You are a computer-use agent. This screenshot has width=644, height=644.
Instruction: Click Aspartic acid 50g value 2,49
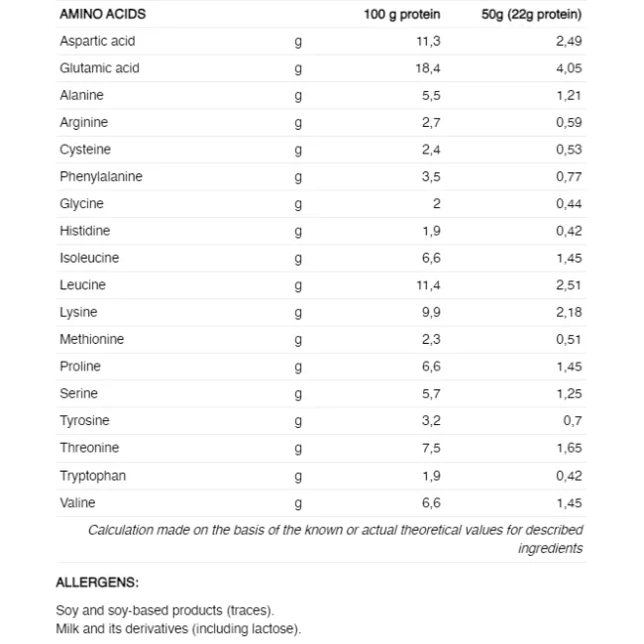click(569, 41)
